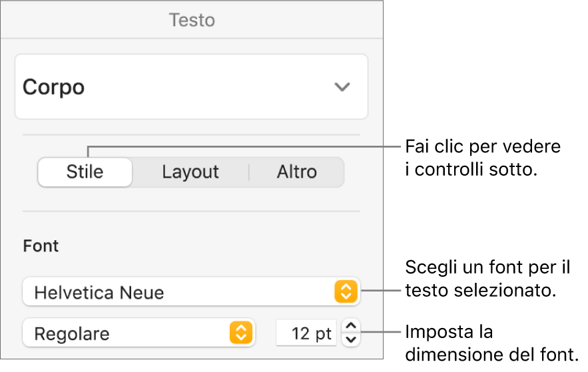Image resolution: width=588 pixels, height=372 pixels.
Task: Click the Testo panel title
Action: (192, 20)
